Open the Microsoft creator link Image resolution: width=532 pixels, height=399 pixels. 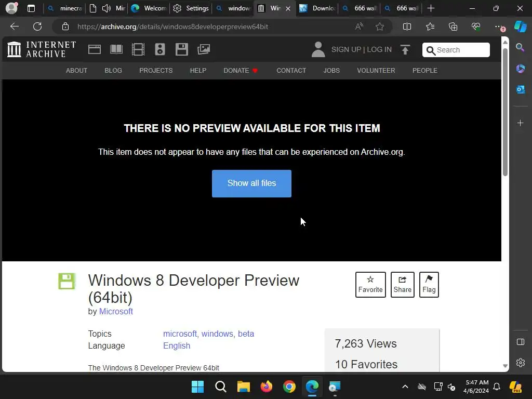click(x=116, y=312)
